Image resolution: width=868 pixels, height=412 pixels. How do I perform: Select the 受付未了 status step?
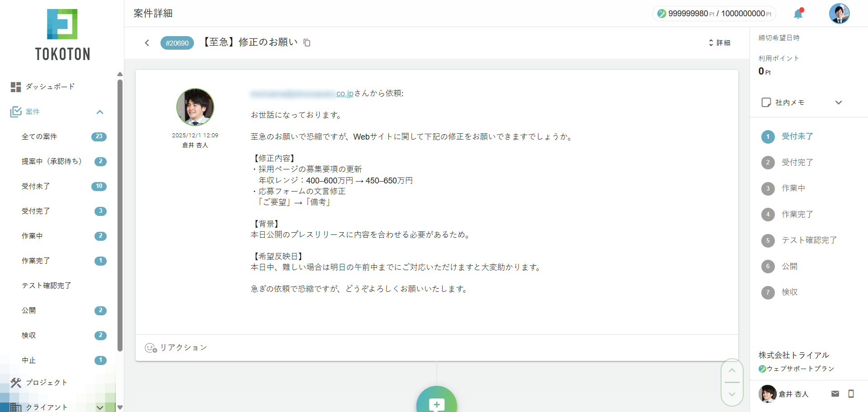tap(768, 137)
